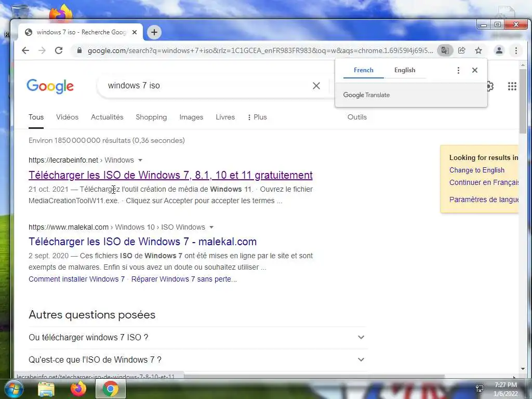The image size is (532, 399).
Task: Open Chrome's three-dot menu
Action: (x=516, y=50)
